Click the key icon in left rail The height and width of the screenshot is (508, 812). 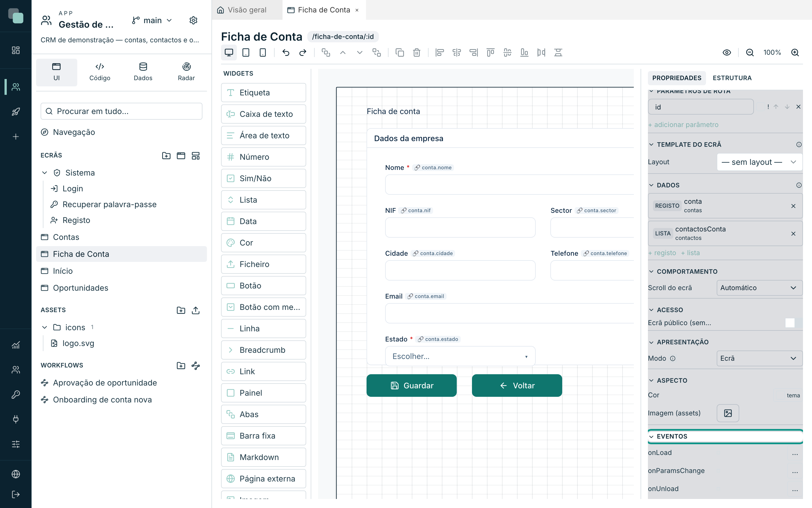pyautogui.click(x=16, y=394)
